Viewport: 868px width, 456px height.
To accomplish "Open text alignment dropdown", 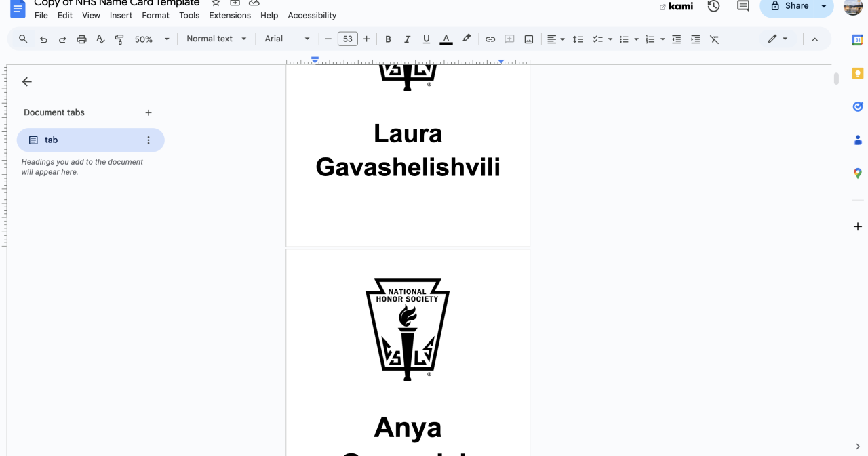I will [x=556, y=39].
